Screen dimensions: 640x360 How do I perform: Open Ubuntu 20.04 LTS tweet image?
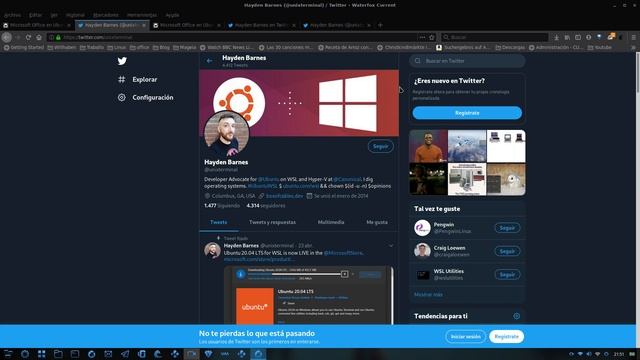tap(309, 296)
